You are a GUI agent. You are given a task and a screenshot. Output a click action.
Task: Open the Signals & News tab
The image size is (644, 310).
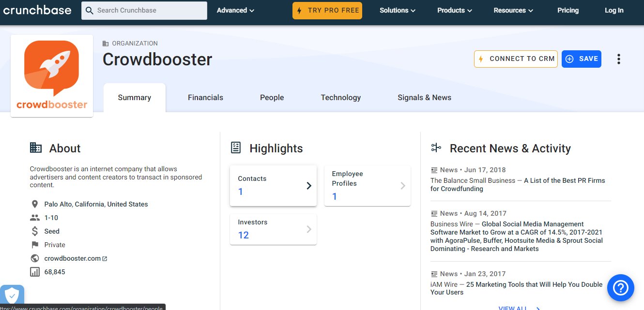tap(425, 98)
